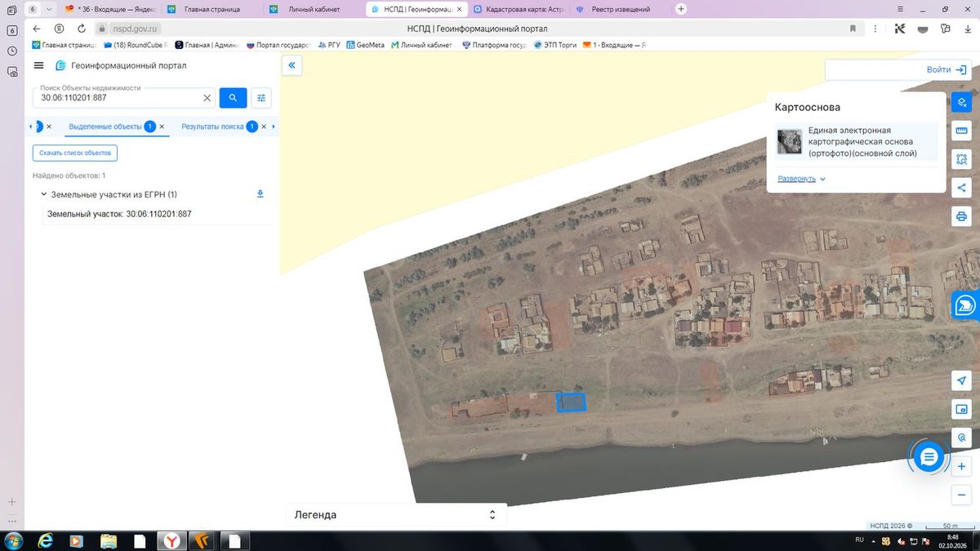The image size is (980, 551).
Task: Print the map using printer icon
Action: click(961, 216)
